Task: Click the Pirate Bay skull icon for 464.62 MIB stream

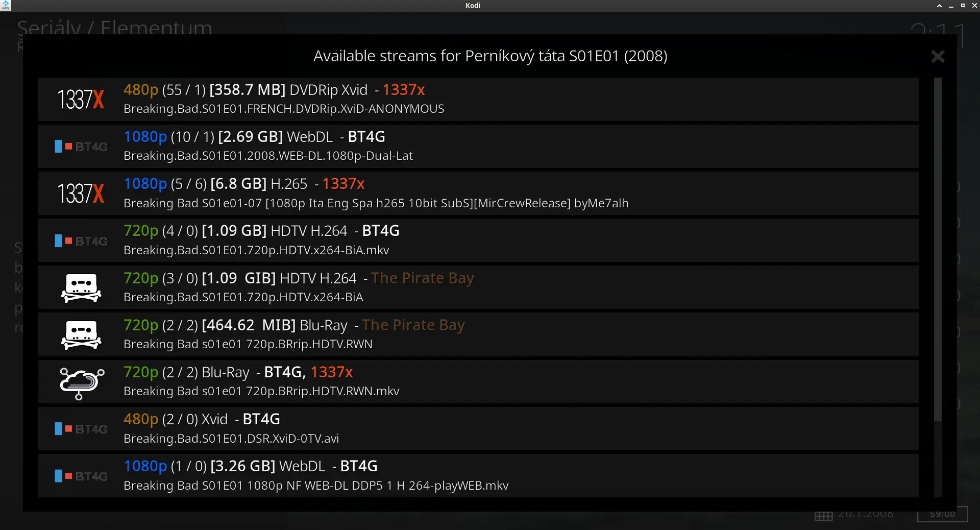Action: coord(81,335)
